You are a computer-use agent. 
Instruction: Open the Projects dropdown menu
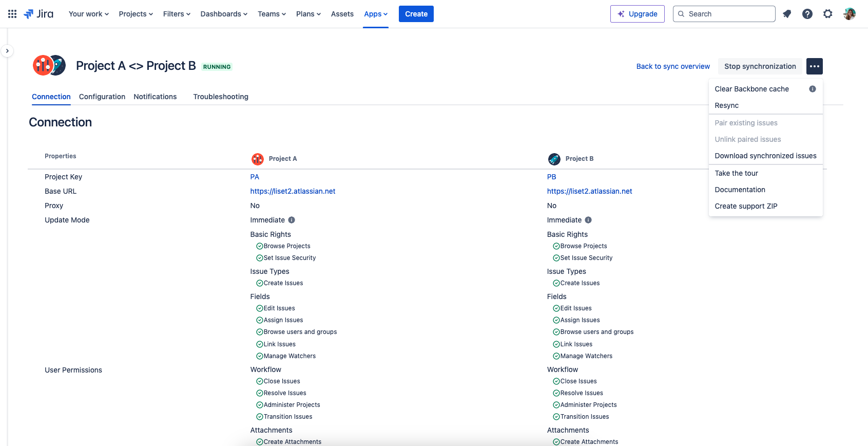point(136,14)
